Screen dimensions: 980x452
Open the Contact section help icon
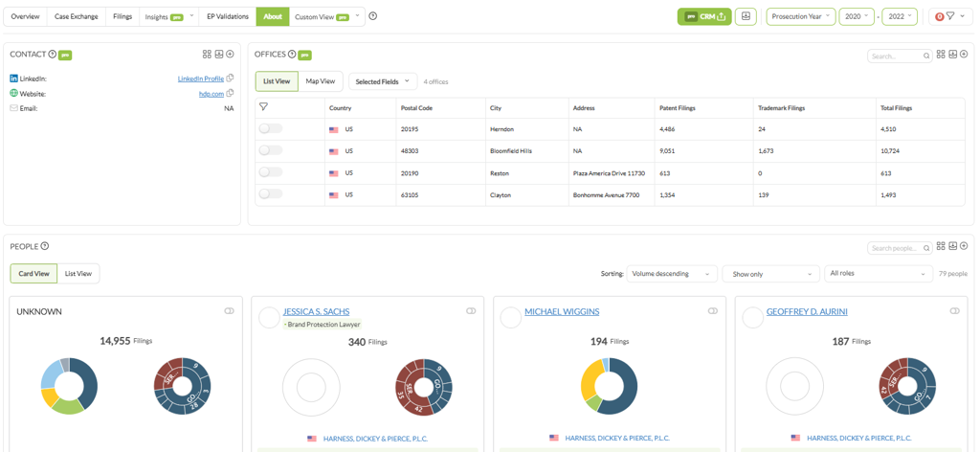tap(53, 55)
